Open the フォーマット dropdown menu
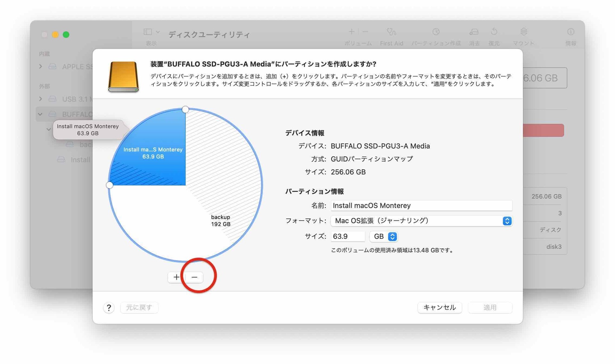Viewport: 615px width, 364px height. pyautogui.click(x=421, y=221)
